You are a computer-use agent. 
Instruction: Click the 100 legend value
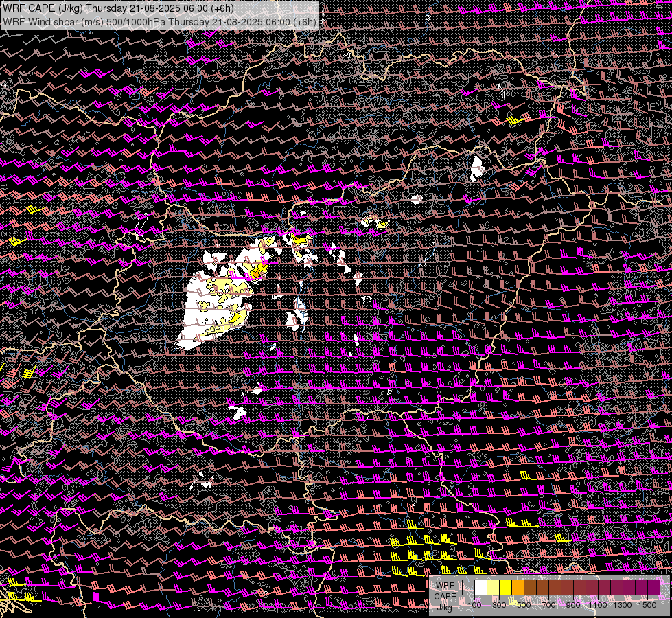coord(474,605)
